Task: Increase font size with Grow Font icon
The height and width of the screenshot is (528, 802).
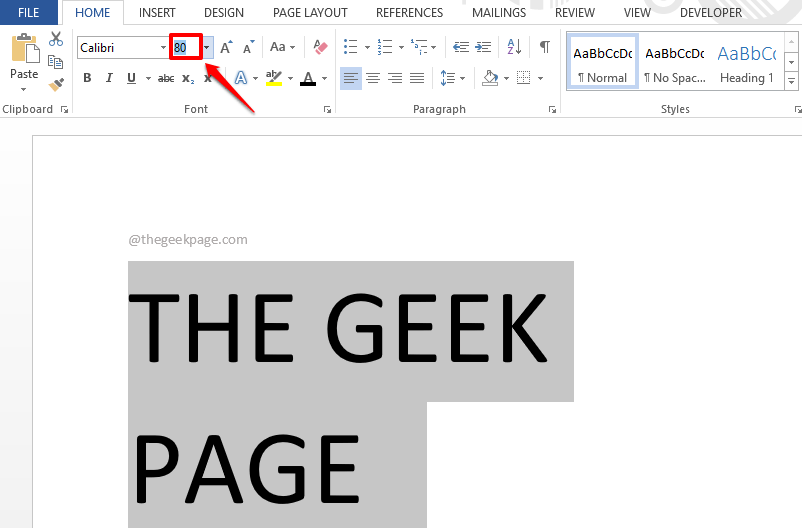Action: pos(226,47)
